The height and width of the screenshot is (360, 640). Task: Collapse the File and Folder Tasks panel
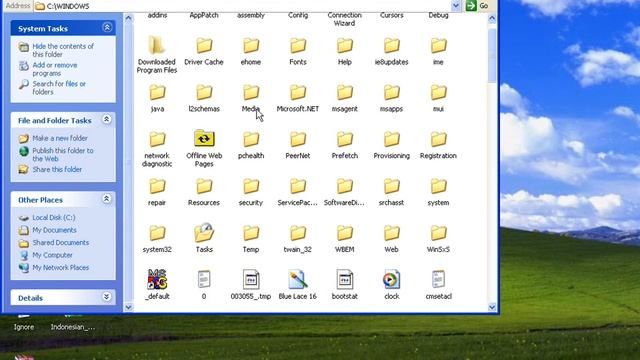pyautogui.click(x=107, y=120)
